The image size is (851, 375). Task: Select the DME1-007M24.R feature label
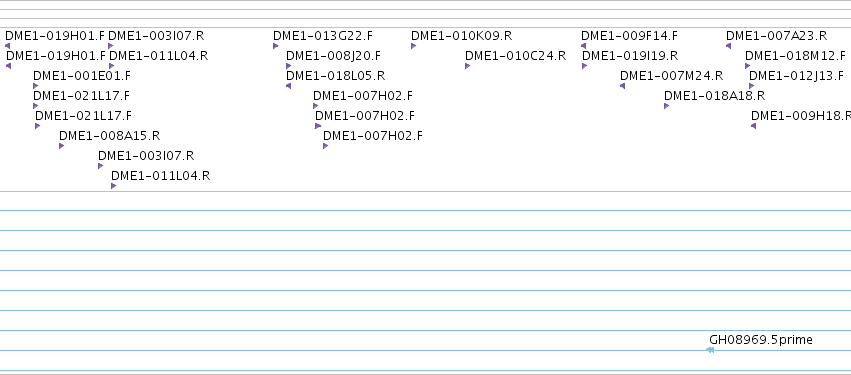point(671,75)
